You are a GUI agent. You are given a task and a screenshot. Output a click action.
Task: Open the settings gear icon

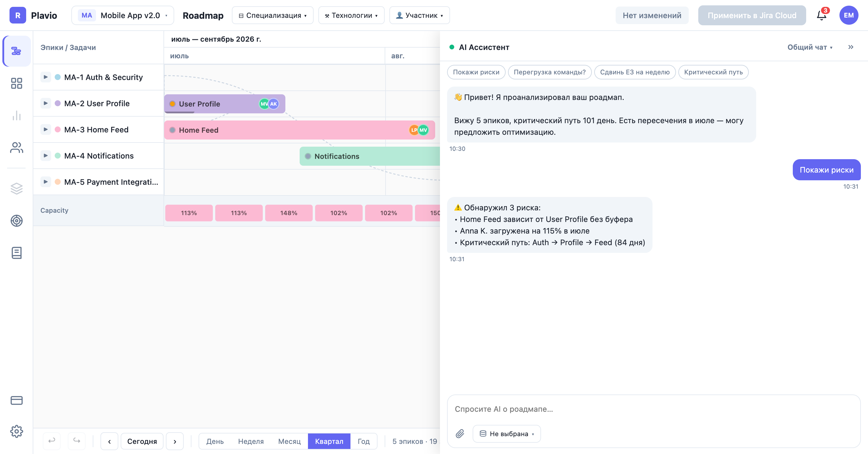[x=17, y=431]
